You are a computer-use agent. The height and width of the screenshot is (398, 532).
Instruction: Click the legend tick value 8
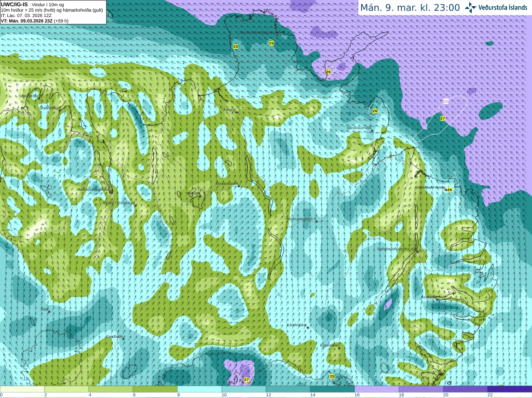[x=178, y=395]
